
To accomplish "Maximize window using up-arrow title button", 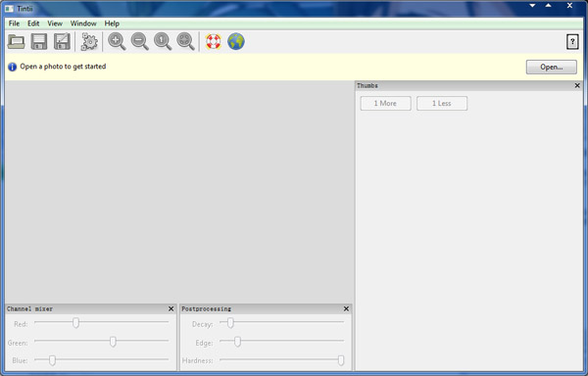I will pyautogui.click(x=548, y=6).
